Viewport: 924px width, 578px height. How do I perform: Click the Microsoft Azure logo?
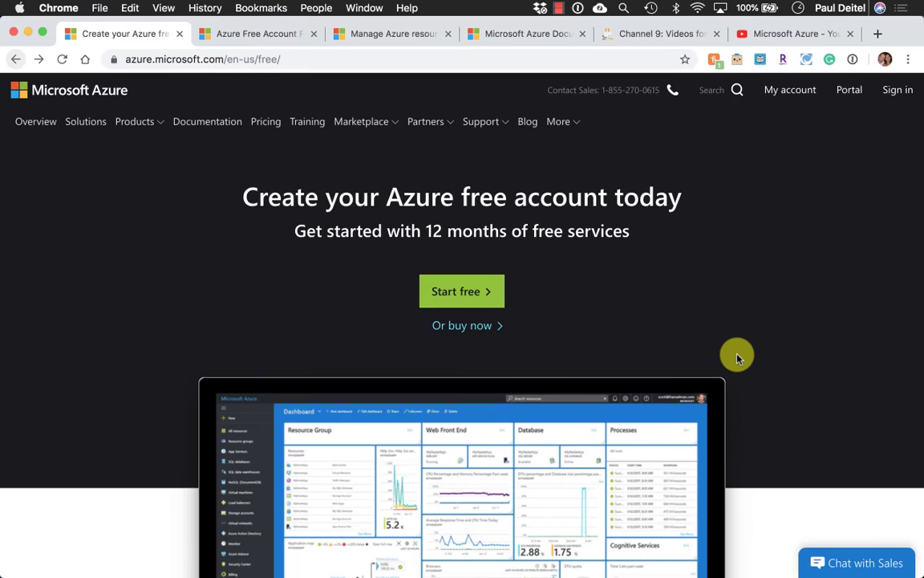tap(69, 90)
